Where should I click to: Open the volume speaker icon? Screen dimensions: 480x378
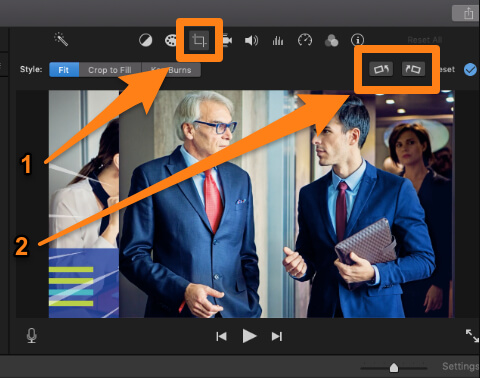click(251, 41)
